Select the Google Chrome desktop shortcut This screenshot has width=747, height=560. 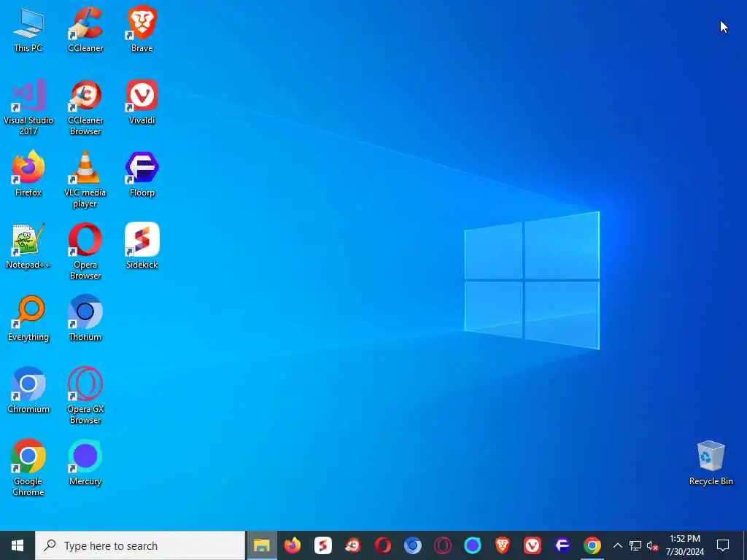coord(28,468)
